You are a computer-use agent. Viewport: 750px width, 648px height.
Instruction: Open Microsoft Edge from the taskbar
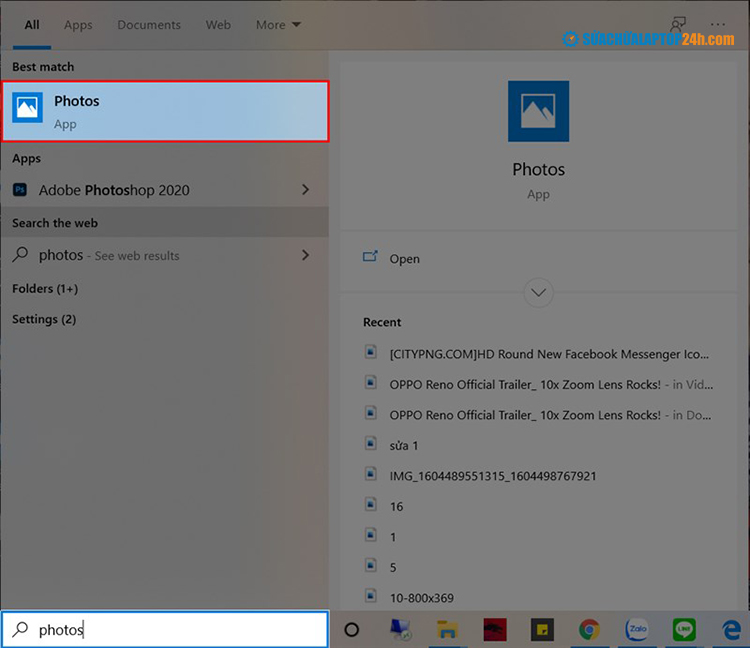[731, 629]
